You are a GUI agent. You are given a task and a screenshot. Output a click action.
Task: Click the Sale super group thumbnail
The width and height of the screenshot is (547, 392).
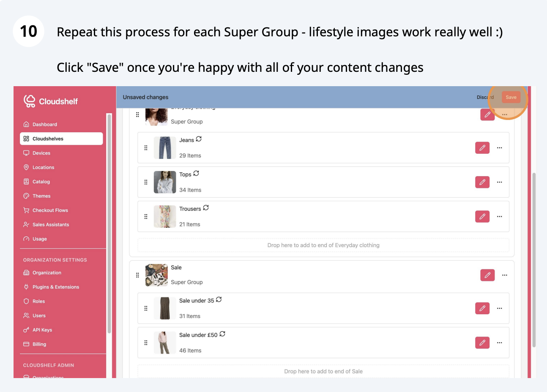coord(156,275)
